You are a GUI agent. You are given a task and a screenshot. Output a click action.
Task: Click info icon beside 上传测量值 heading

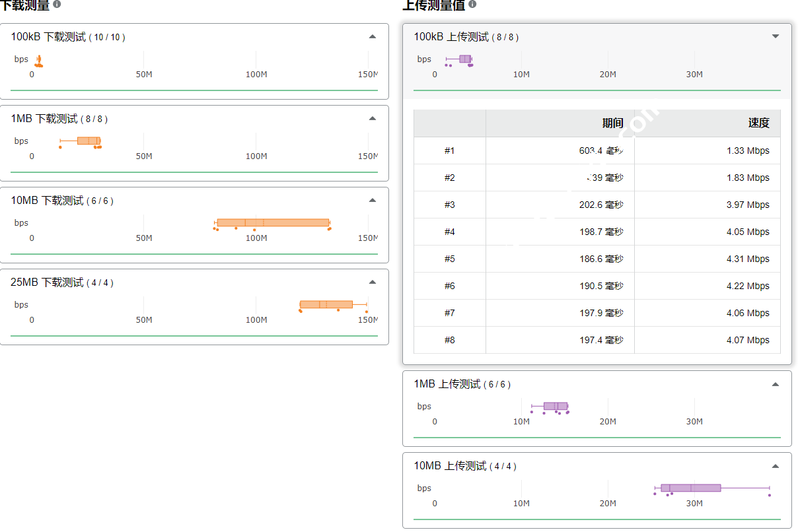pyautogui.click(x=472, y=4)
